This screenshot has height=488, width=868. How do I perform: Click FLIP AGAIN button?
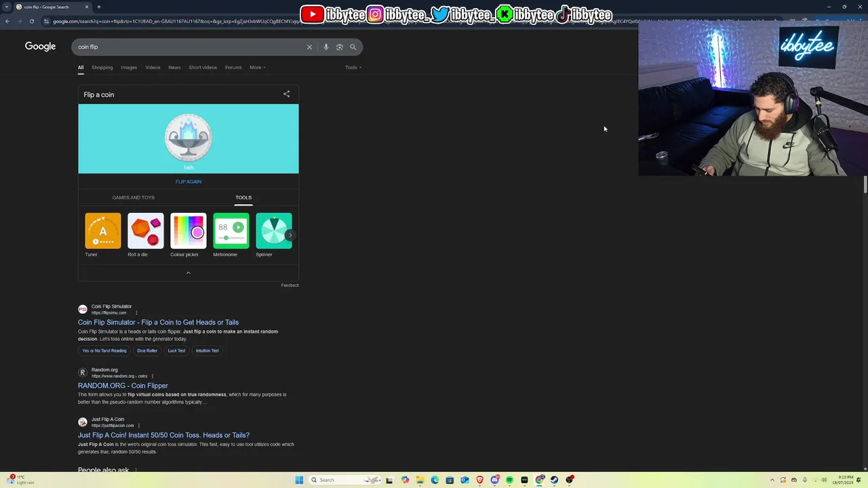tap(189, 182)
